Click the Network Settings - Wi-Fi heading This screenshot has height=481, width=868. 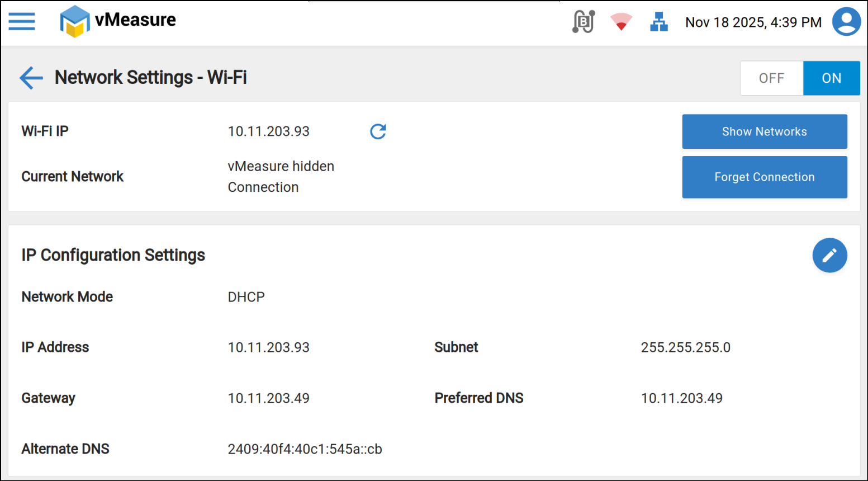[151, 78]
